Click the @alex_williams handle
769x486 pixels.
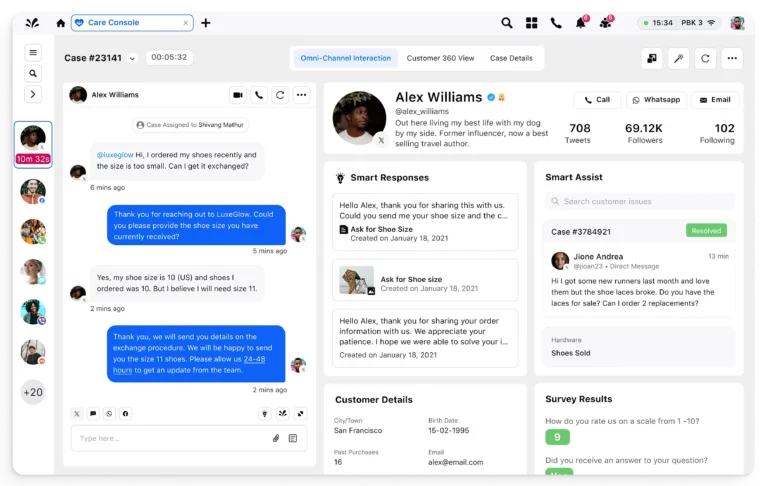[422, 111]
